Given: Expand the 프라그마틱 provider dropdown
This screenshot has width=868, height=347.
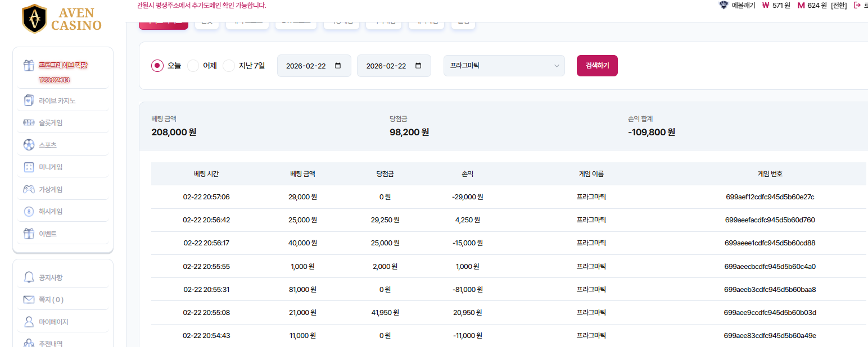Looking at the screenshot, I should click(504, 66).
